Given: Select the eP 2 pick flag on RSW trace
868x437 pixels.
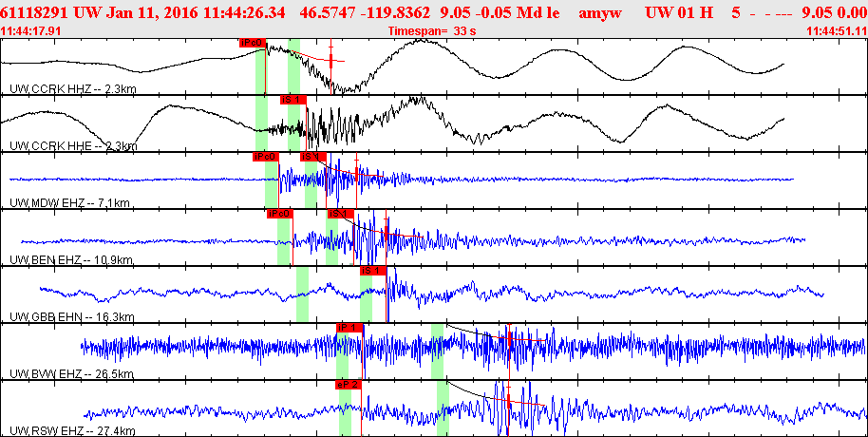Looking at the screenshot, I should click(349, 385).
